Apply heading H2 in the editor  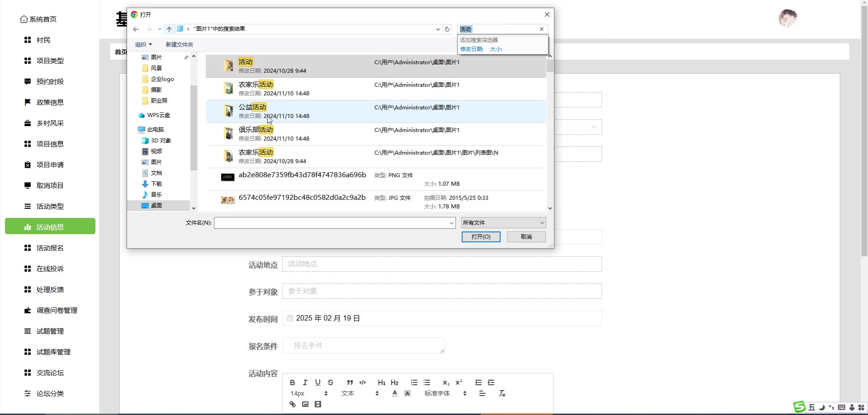pyautogui.click(x=395, y=382)
